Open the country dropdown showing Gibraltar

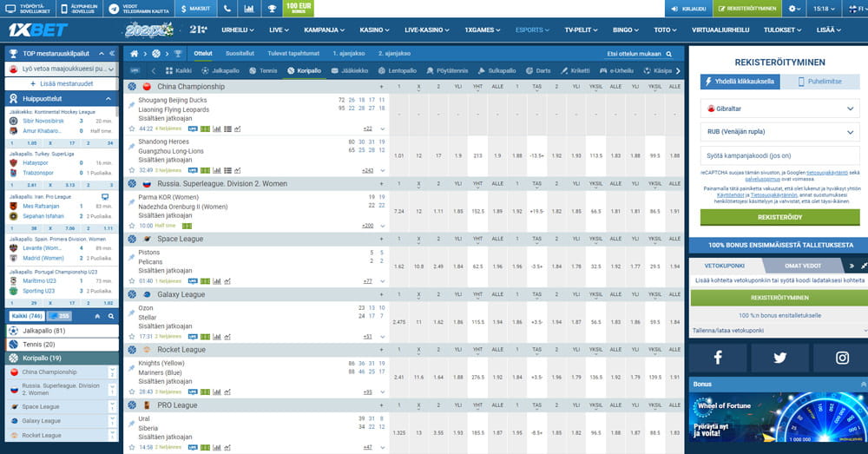779,109
